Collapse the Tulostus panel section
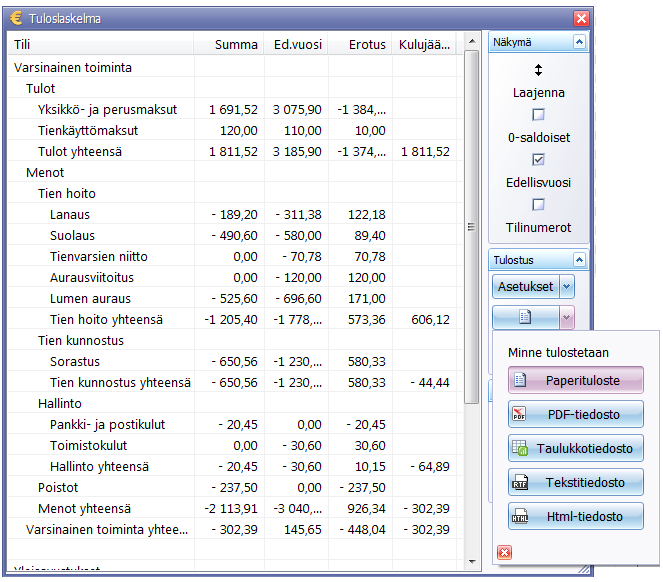This screenshot has width=663, height=582. tap(578, 260)
